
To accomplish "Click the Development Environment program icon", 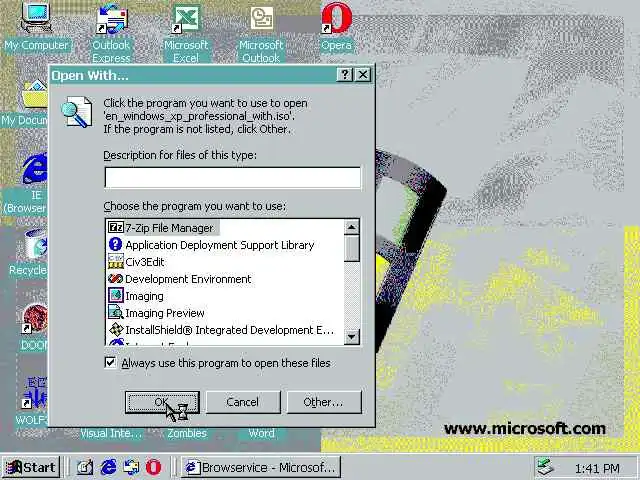I will [x=116, y=279].
